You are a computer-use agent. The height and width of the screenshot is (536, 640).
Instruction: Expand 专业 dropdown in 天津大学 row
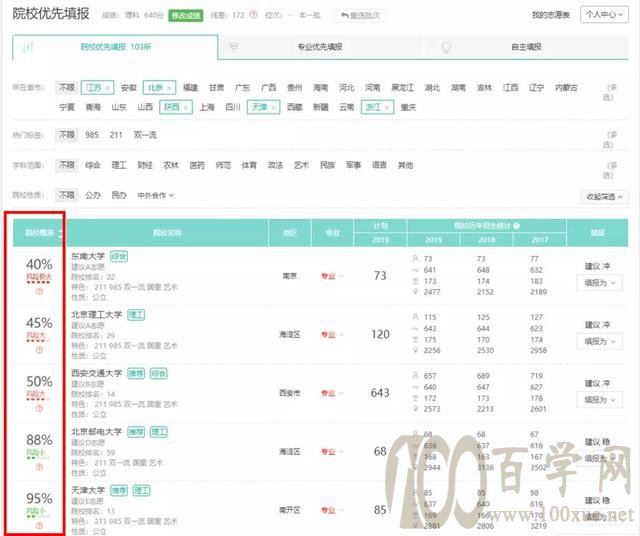pos(332,510)
